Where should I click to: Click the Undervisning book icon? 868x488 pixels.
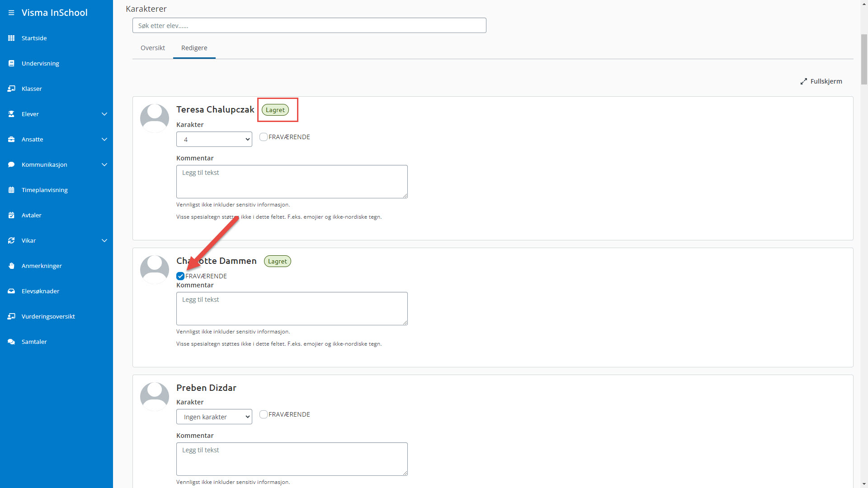(11, 63)
